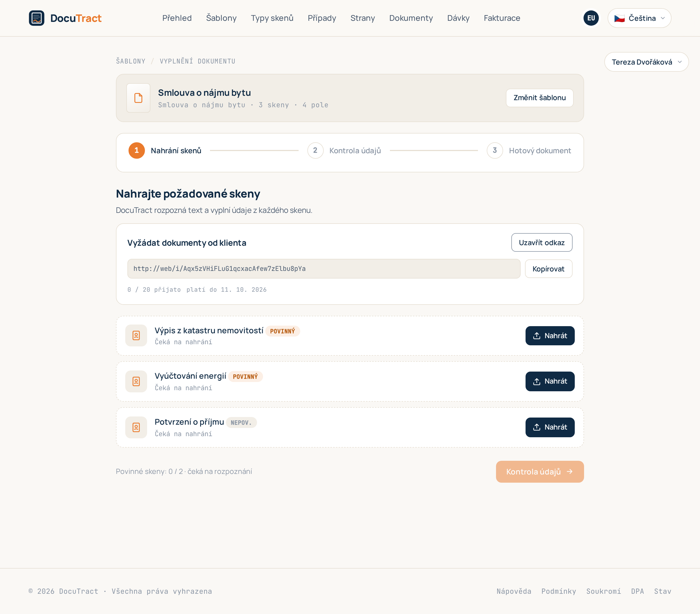Viewport: 700px width, 614px height.
Task: Open Fakturace in the top menu
Action: tap(502, 18)
